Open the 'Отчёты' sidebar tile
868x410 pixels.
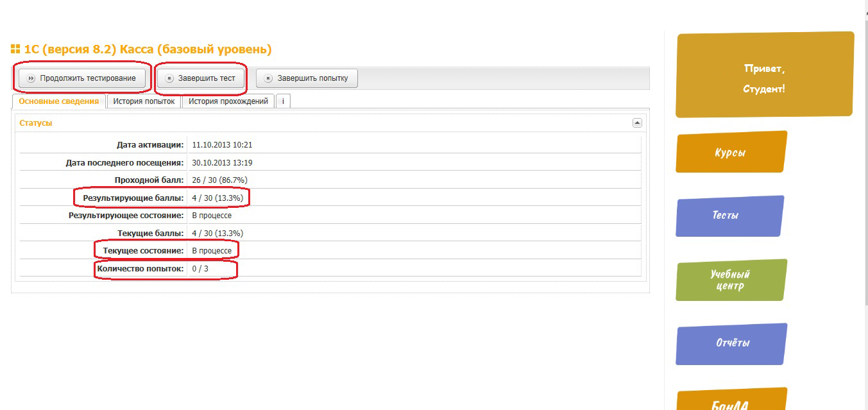click(x=731, y=343)
